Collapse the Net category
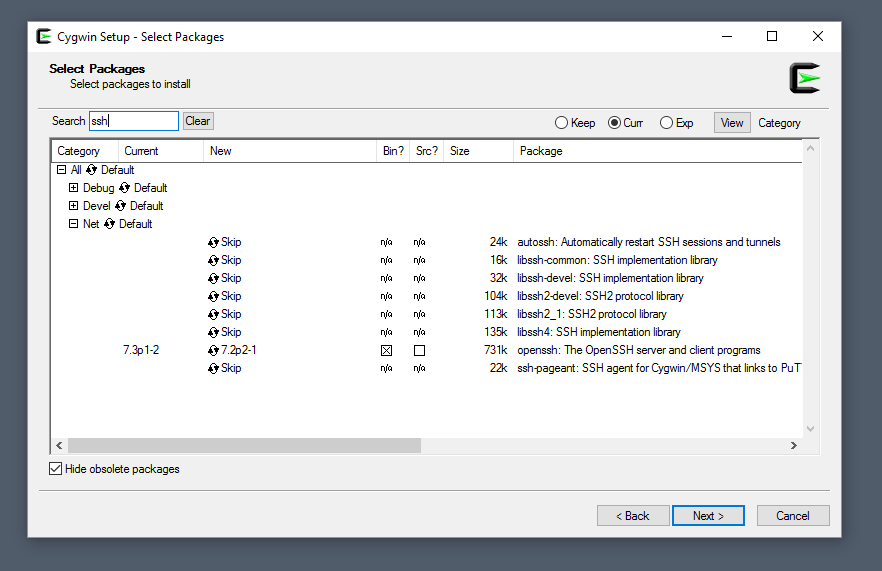 (74, 223)
